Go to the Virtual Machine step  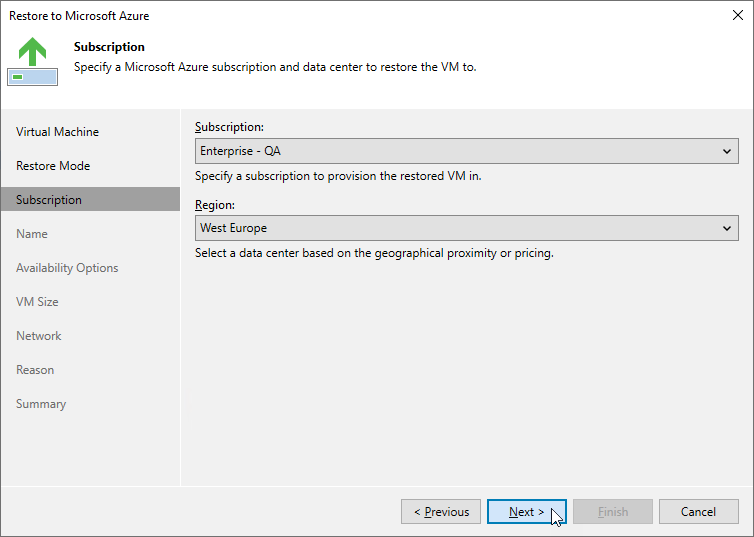(57, 132)
